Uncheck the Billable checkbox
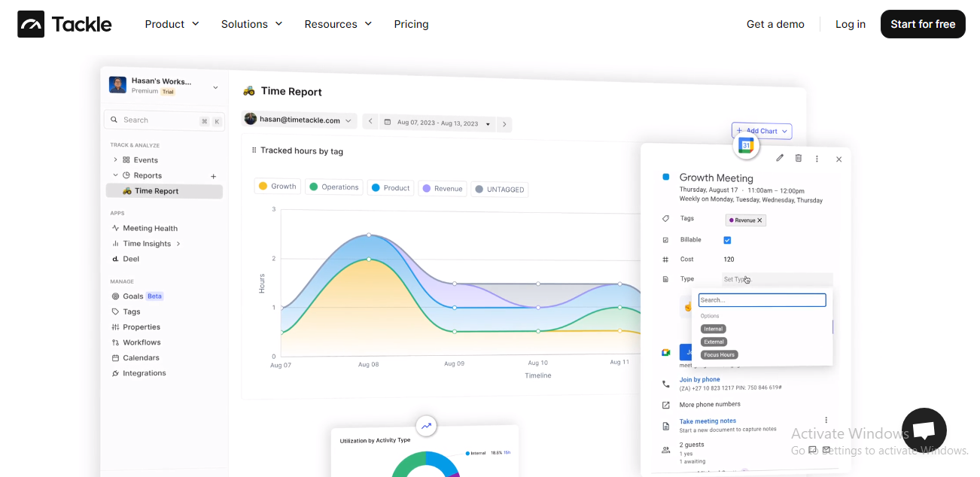980x477 pixels. [727, 240]
